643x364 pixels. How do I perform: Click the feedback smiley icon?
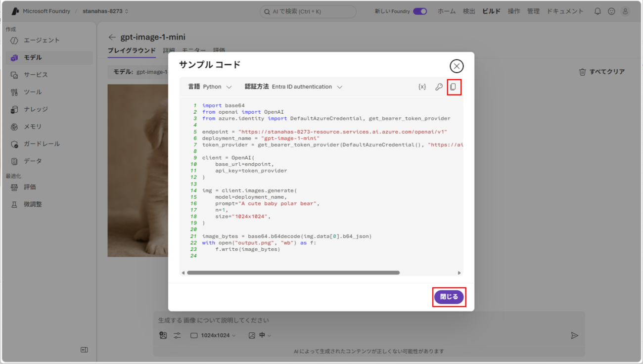(x=611, y=11)
